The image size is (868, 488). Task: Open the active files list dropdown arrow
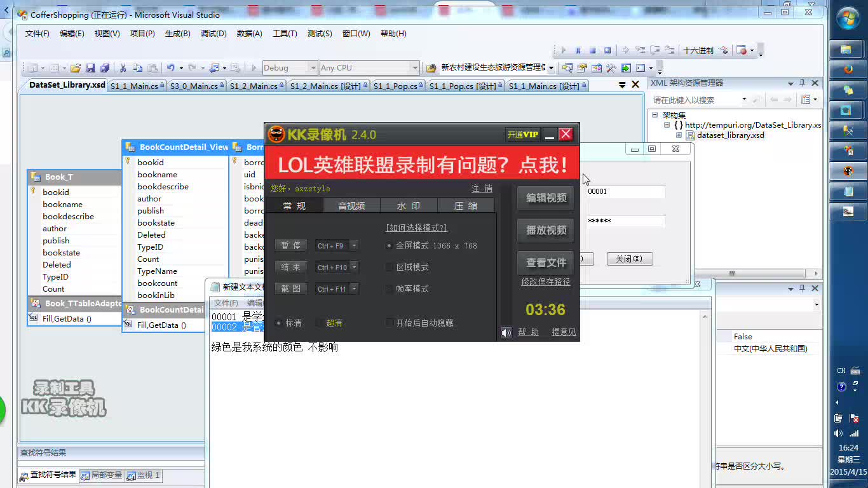(623, 85)
